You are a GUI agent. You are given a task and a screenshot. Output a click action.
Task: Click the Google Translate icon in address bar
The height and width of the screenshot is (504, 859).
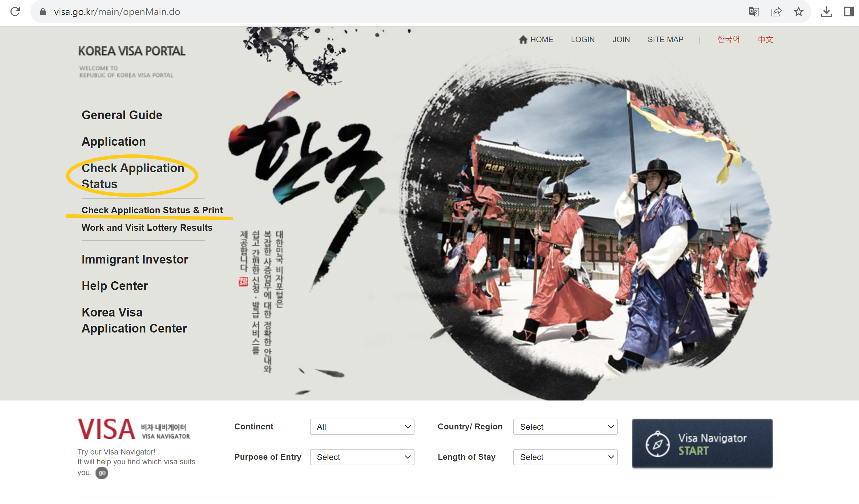pos(754,12)
